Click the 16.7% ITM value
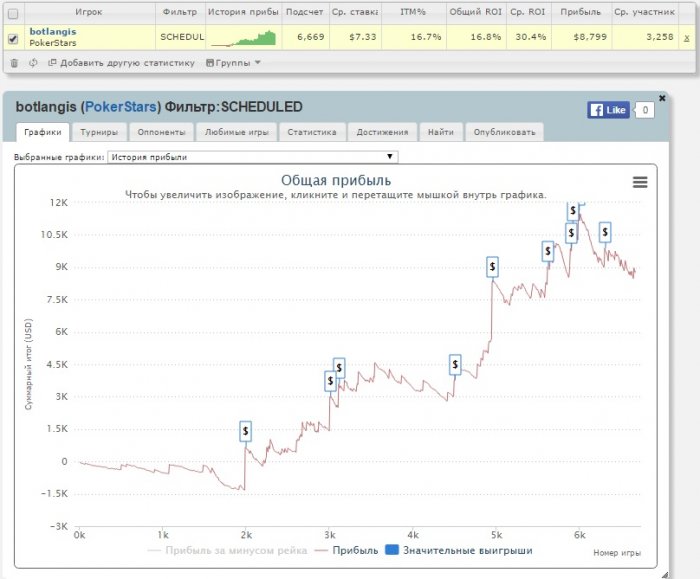The image size is (700, 579). (426, 37)
